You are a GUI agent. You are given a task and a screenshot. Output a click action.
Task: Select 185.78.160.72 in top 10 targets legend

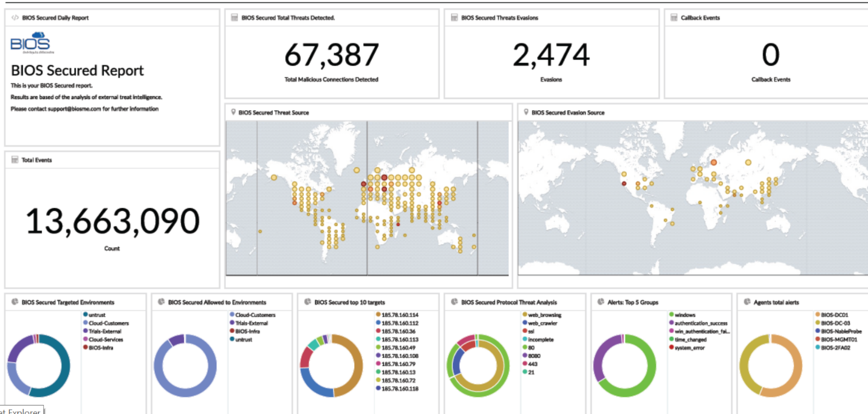[x=395, y=381]
